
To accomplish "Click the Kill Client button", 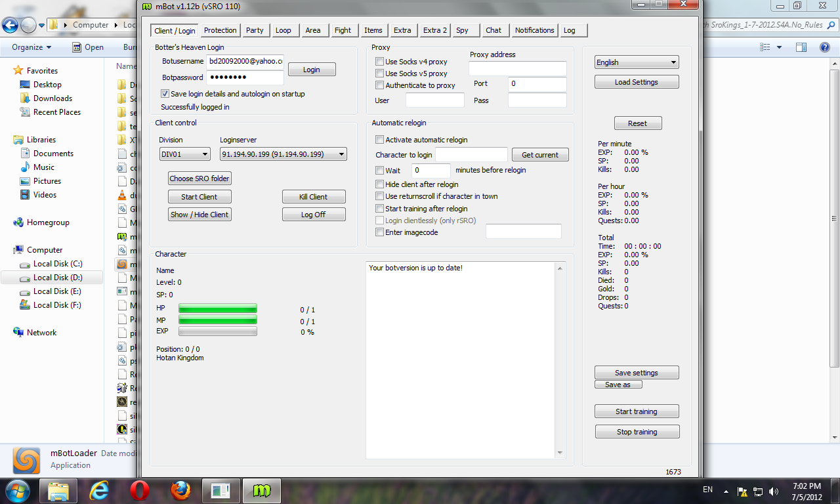I will tap(314, 197).
